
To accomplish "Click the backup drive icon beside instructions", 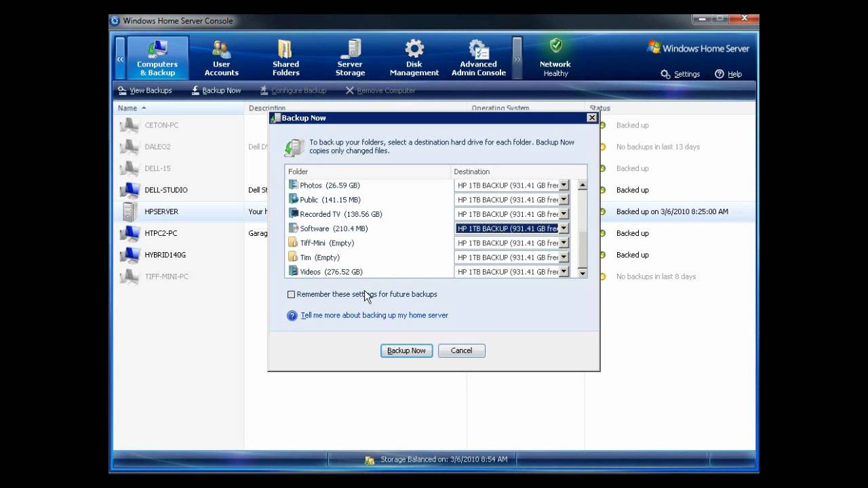I will pyautogui.click(x=294, y=146).
